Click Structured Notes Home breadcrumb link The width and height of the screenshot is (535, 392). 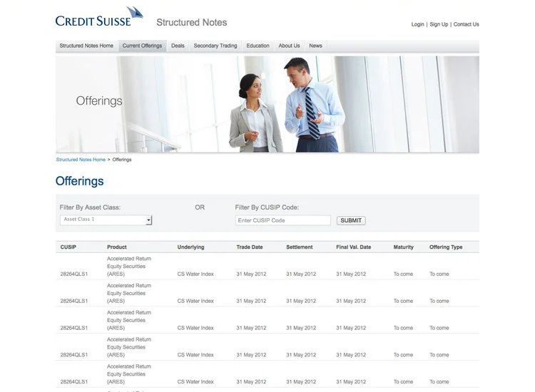(81, 160)
